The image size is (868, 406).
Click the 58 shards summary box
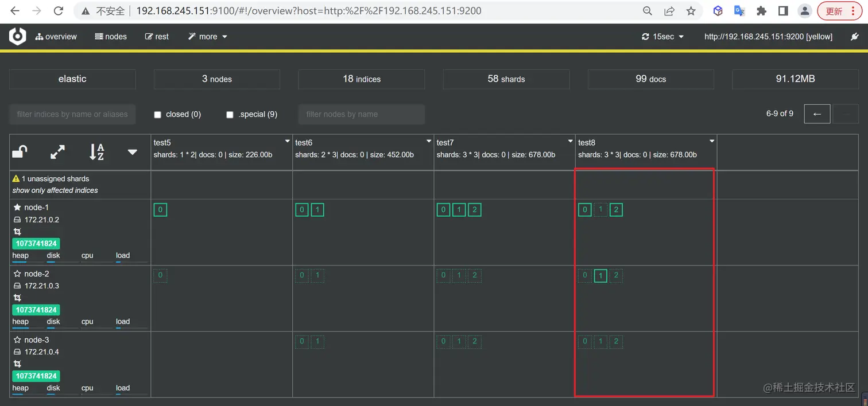coord(506,79)
